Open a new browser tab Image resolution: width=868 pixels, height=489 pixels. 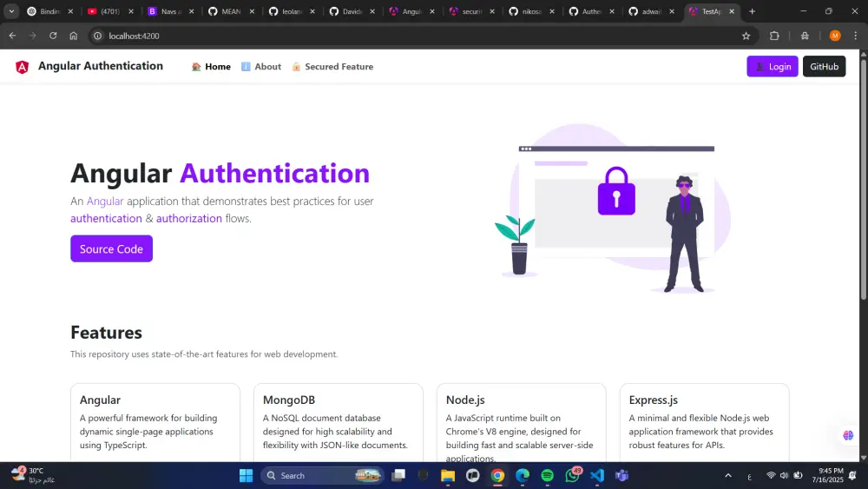753,11
